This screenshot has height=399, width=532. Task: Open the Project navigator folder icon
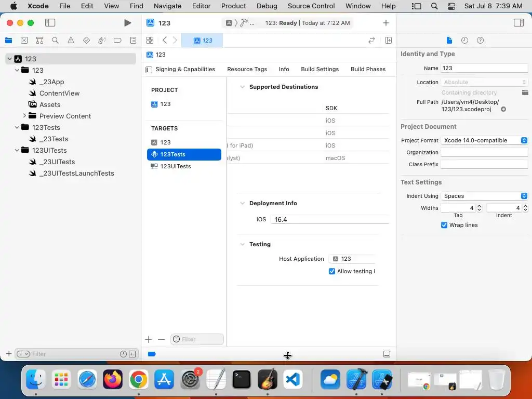tap(9, 41)
